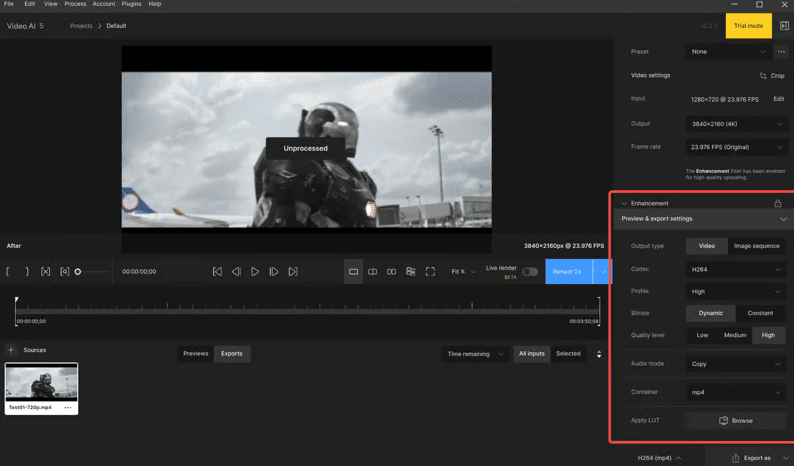Switch to the Previews tab

click(x=195, y=354)
